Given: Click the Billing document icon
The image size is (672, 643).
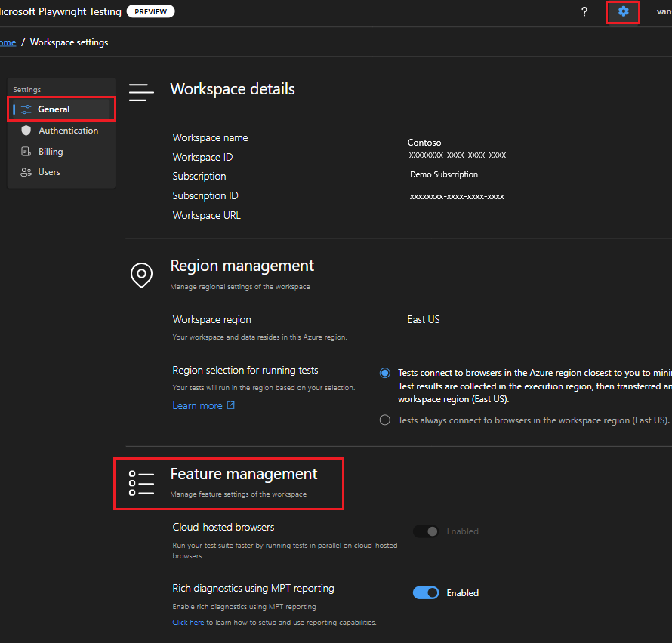Looking at the screenshot, I should pyautogui.click(x=26, y=151).
